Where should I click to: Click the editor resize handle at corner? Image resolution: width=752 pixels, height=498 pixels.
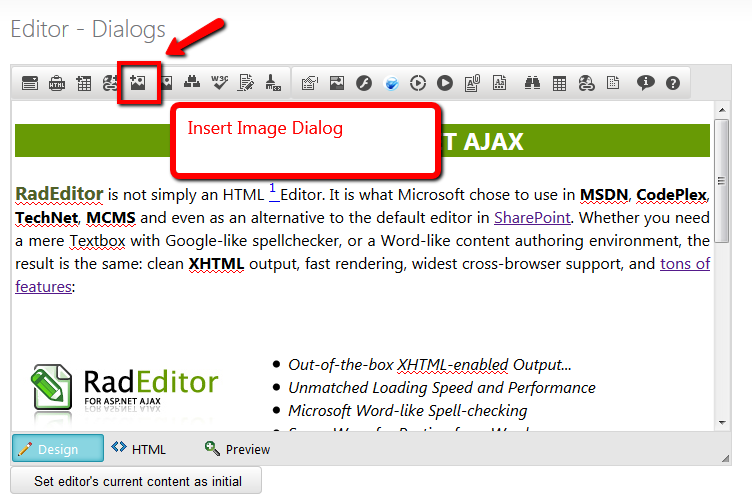725,459
